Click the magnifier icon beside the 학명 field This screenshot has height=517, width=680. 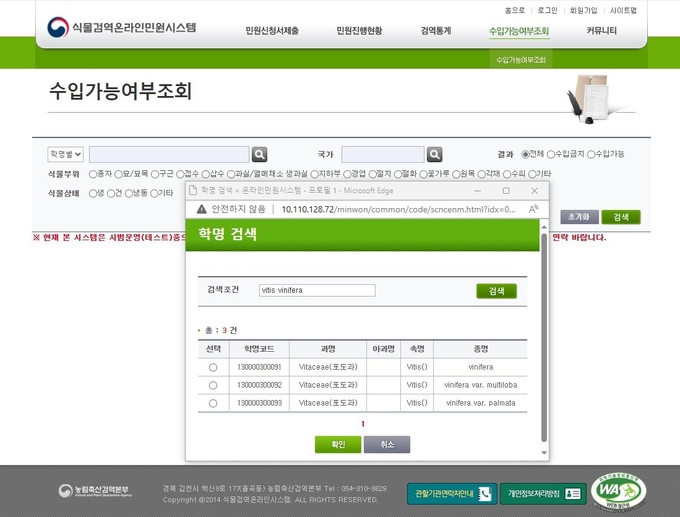[259, 154]
